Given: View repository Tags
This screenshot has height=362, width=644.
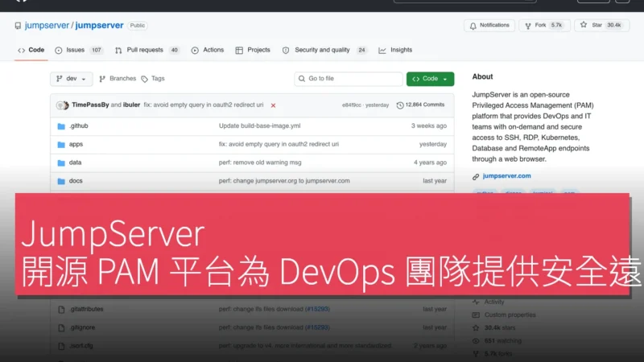Looking at the screenshot, I should point(153,79).
